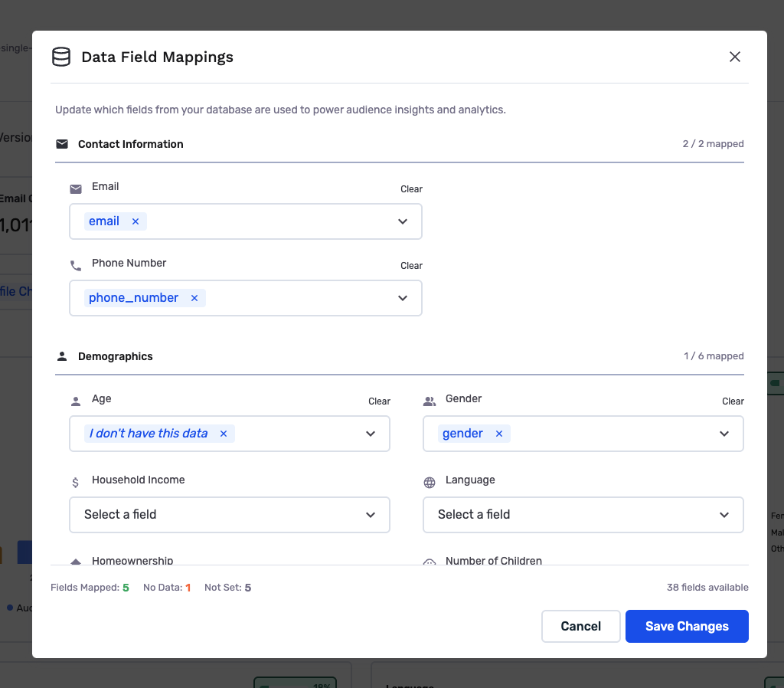Close the Data Field Mappings dialog
The width and height of the screenshot is (784, 688).
pyautogui.click(x=734, y=57)
